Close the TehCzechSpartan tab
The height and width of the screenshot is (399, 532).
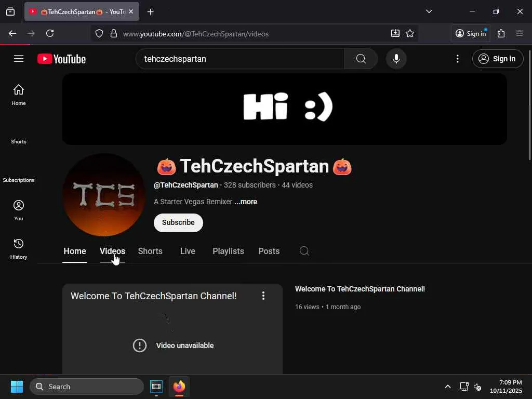click(x=131, y=11)
